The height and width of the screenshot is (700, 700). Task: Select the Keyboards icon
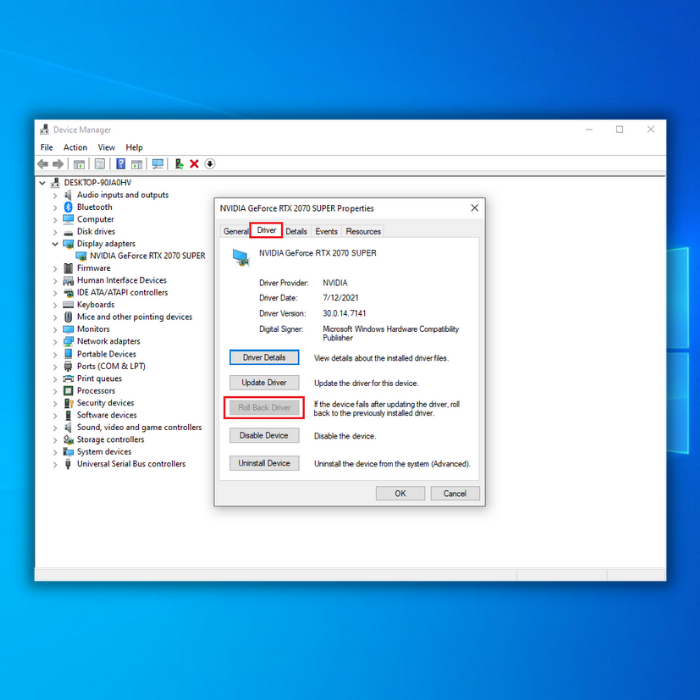tap(68, 304)
